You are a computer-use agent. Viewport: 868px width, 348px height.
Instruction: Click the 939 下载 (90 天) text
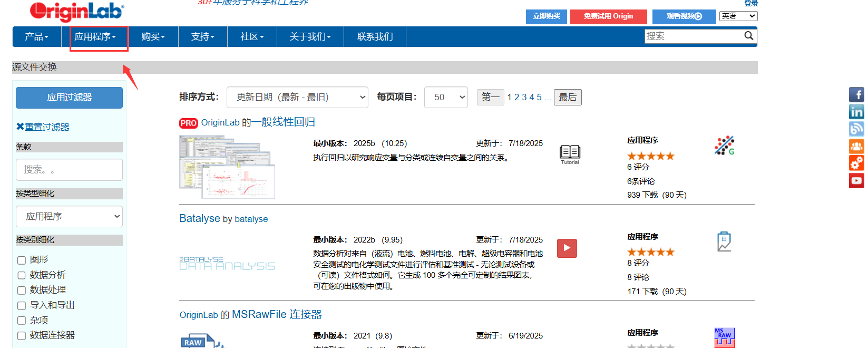(x=657, y=195)
